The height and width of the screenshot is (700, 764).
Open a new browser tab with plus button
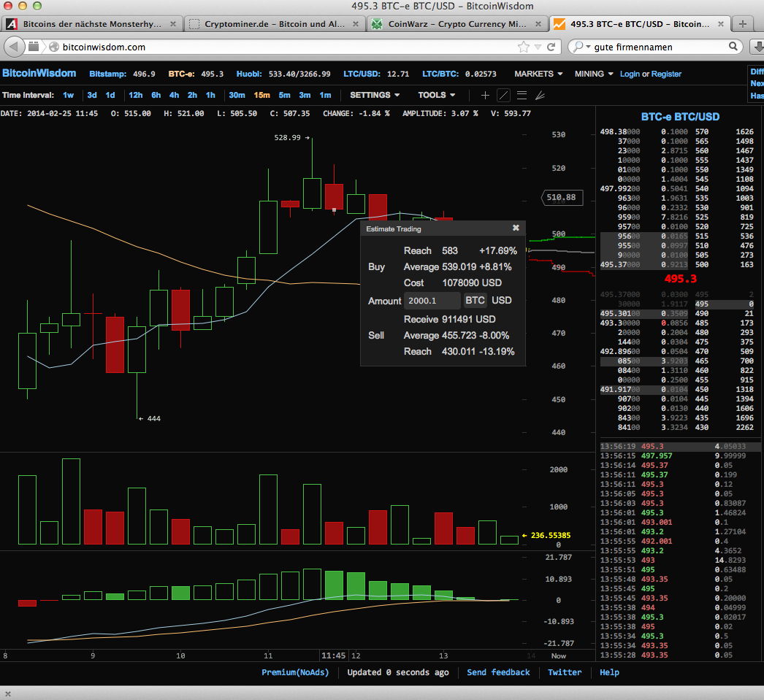743,24
